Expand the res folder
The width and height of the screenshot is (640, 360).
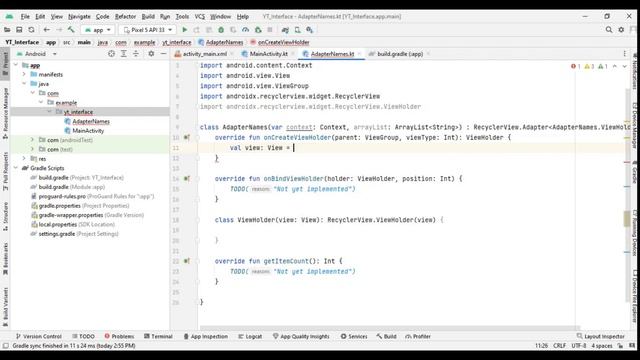tap(24, 159)
